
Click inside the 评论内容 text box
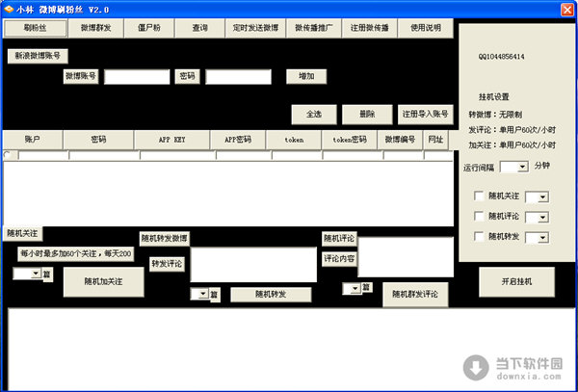click(x=406, y=257)
